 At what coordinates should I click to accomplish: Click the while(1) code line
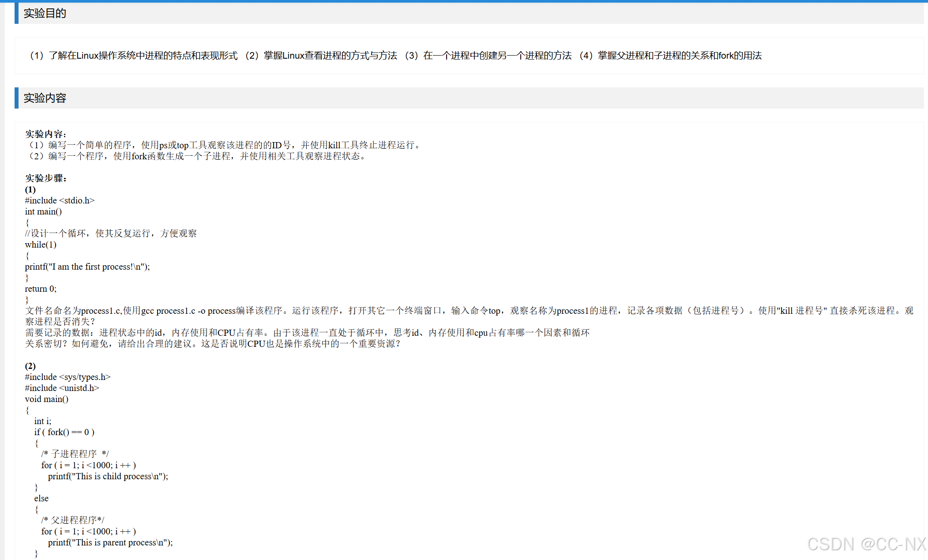pyautogui.click(x=41, y=244)
